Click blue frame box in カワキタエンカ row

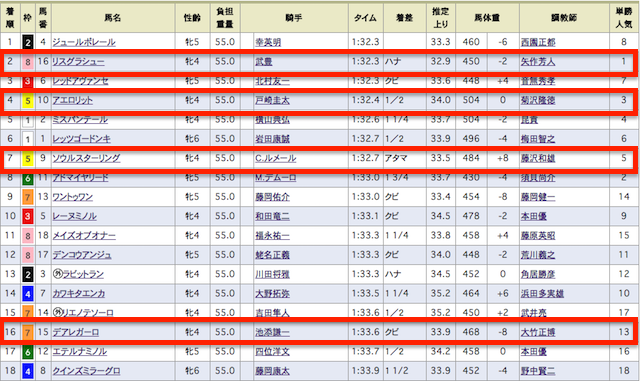27,294
